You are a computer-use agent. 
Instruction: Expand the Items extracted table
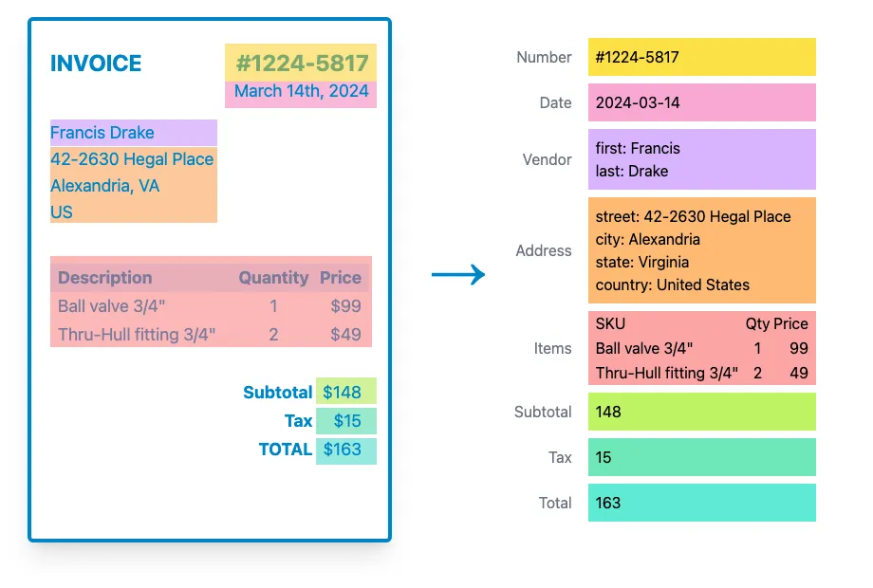[x=701, y=348]
